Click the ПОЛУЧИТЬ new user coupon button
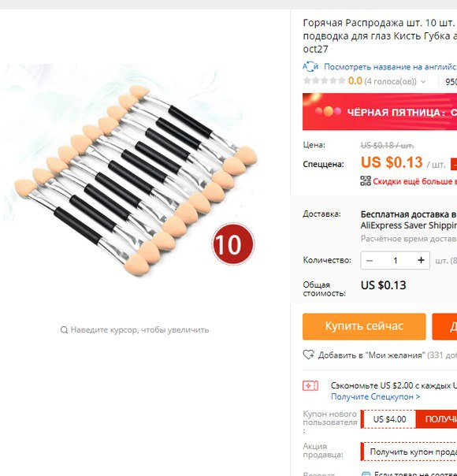This screenshot has height=476, width=457. pos(437,419)
